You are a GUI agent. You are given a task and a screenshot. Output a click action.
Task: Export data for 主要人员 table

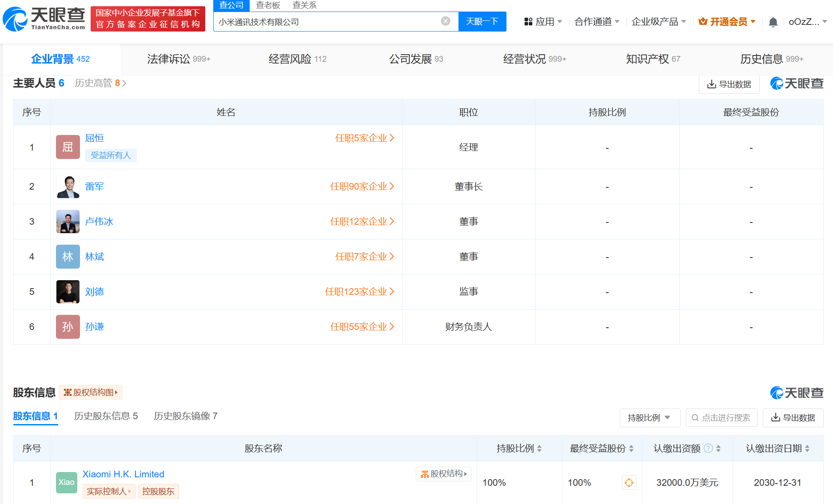pyautogui.click(x=729, y=84)
